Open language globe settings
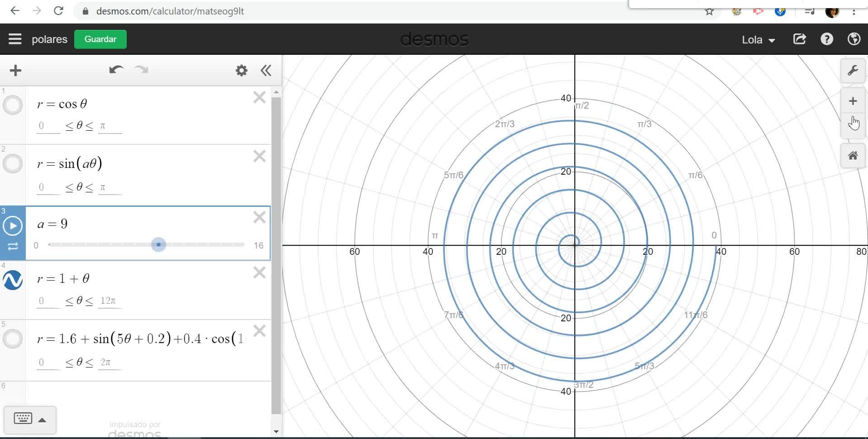Image resolution: width=868 pixels, height=439 pixels. point(854,39)
